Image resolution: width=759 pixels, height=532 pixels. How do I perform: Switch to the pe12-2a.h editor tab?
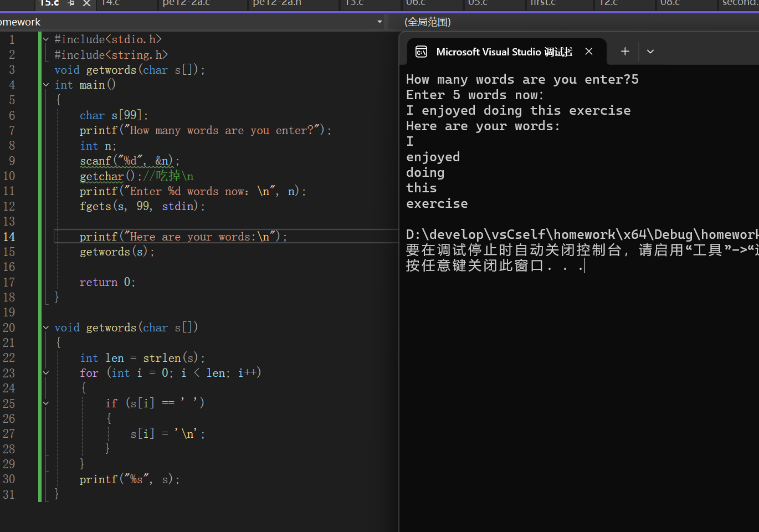(x=277, y=3)
